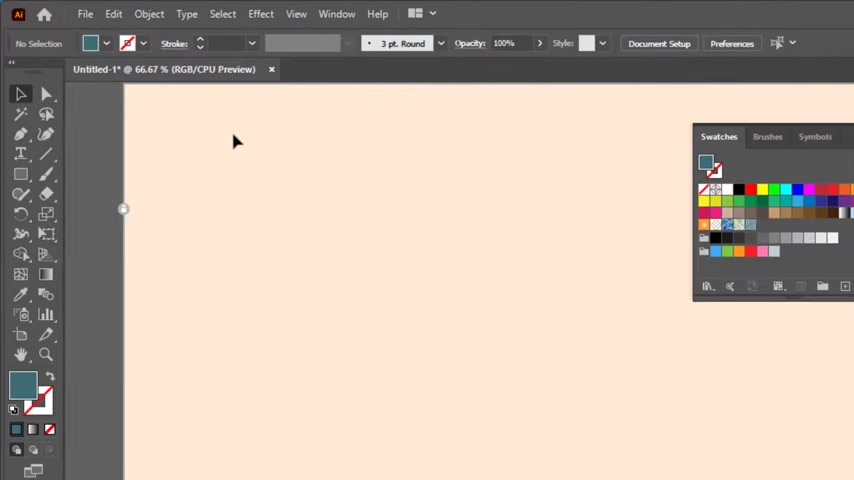Pick the Mesh tool

21,275
